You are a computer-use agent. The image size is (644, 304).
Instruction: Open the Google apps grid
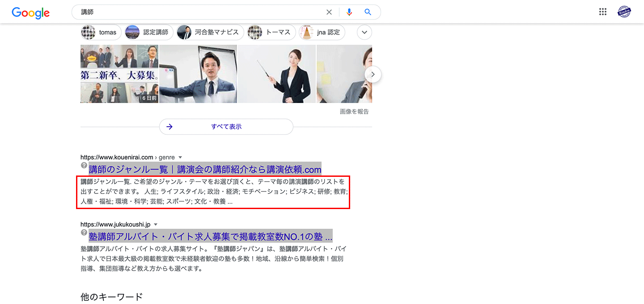(603, 12)
